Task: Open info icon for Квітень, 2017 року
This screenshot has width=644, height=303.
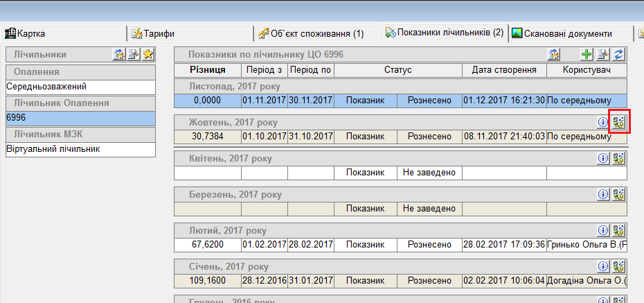Action: 602,158
